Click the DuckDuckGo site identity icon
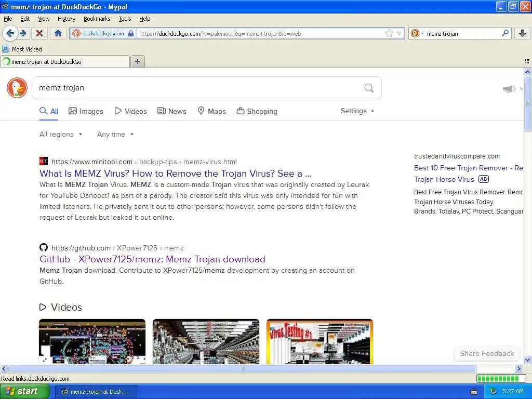 click(x=76, y=33)
